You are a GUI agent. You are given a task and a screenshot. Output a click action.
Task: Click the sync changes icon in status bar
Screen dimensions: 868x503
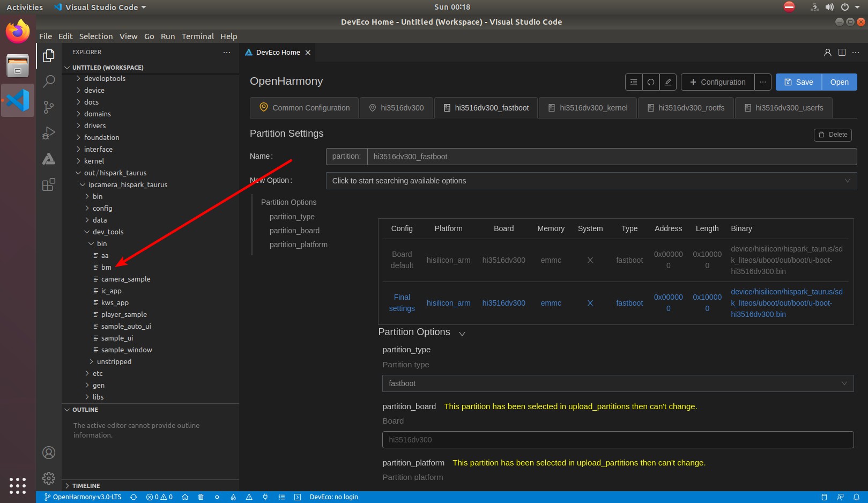coord(133,497)
